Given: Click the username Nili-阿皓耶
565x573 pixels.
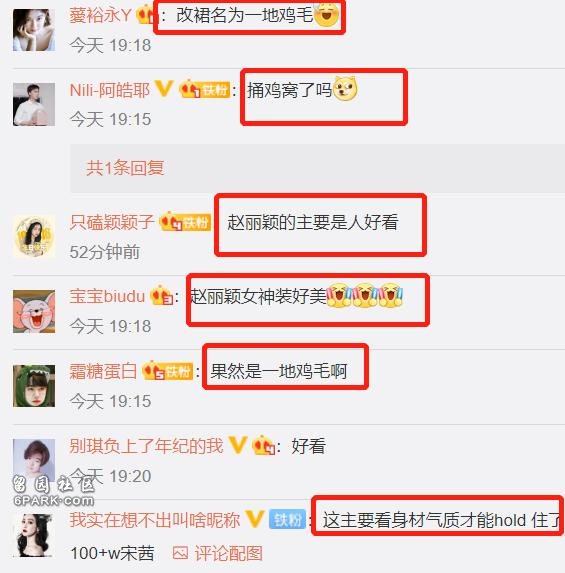Looking at the screenshot, I should coord(110,90).
